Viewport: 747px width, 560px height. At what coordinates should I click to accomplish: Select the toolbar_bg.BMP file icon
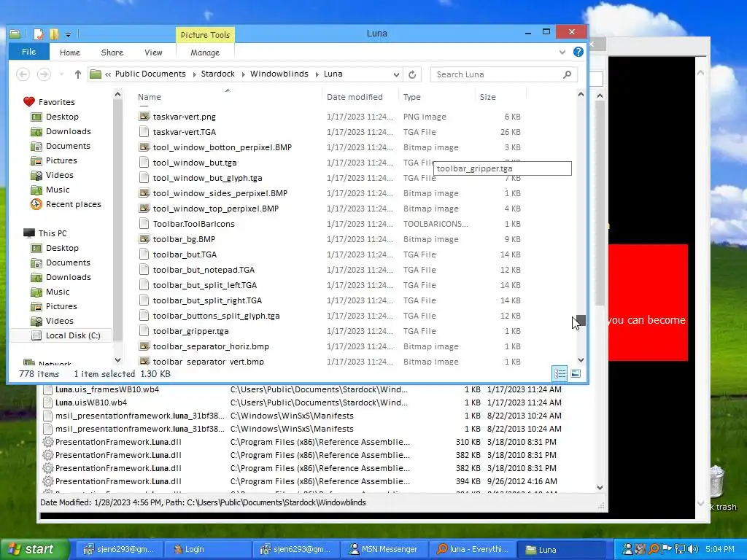pyautogui.click(x=144, y=239)
